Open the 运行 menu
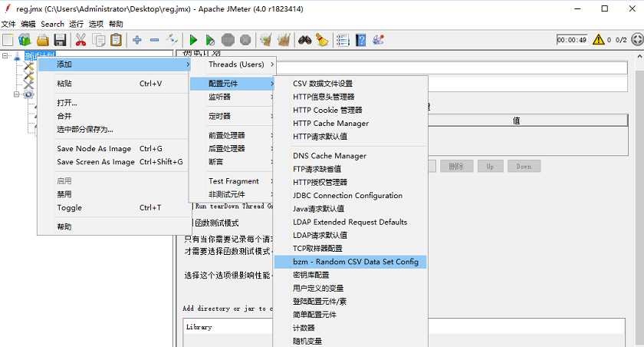Image resolution: width=644 pixels, height=347 pixels. click(x=76, y=25)
